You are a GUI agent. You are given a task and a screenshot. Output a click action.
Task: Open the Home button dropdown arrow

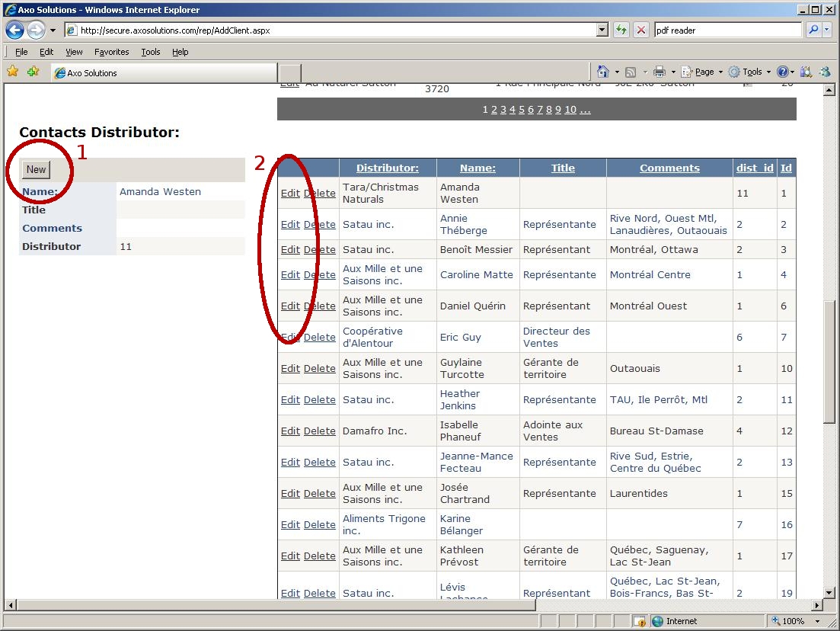617,72
